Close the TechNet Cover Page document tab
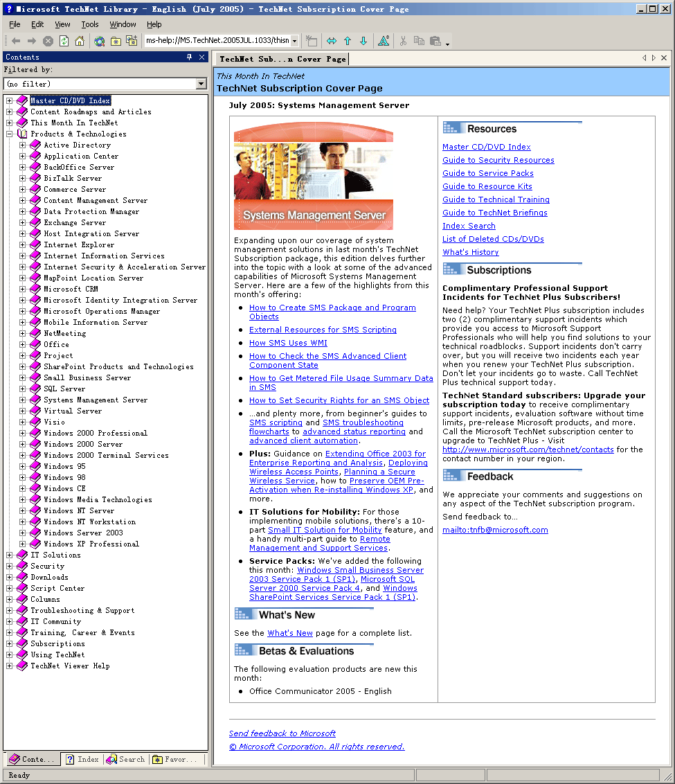 click(664, 58)
